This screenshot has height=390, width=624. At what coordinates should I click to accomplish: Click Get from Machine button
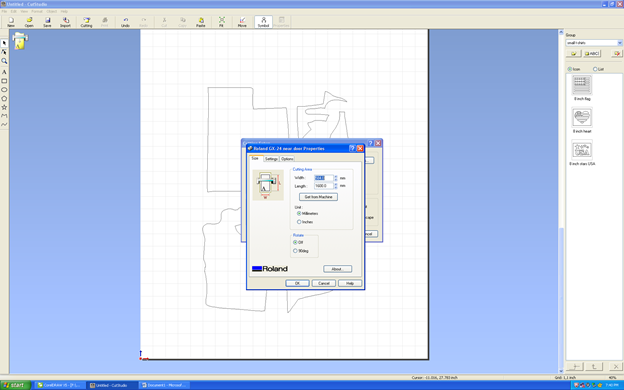click(318, 197)
